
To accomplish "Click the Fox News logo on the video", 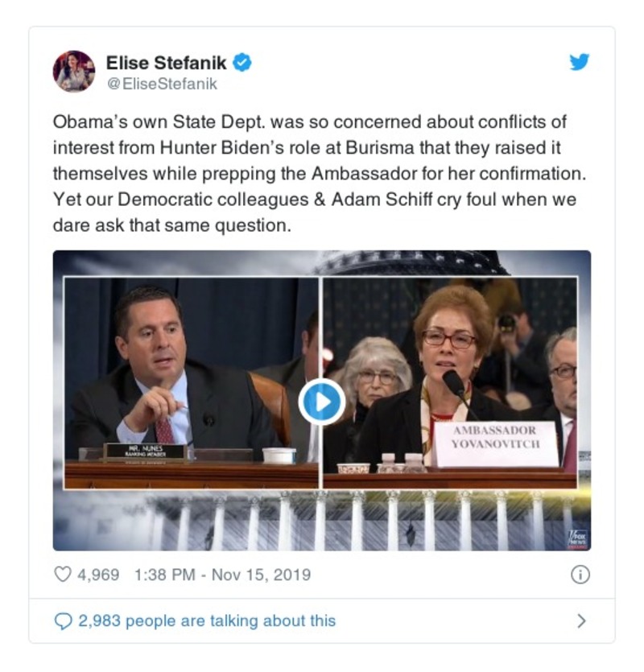I will tap(578, 536).
